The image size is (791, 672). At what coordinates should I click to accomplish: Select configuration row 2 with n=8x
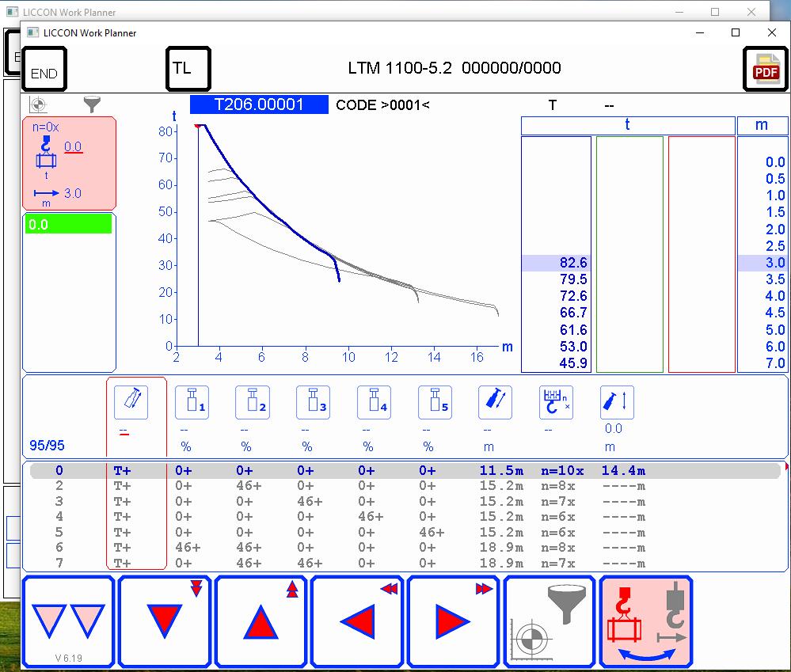[405, 486]
